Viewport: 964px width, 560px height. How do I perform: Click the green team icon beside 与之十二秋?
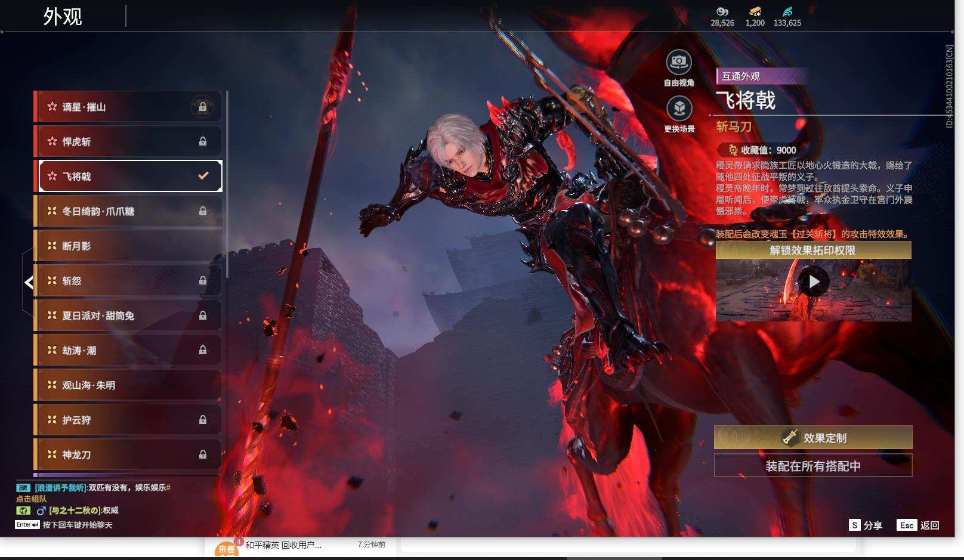click(x=23, y=511)
